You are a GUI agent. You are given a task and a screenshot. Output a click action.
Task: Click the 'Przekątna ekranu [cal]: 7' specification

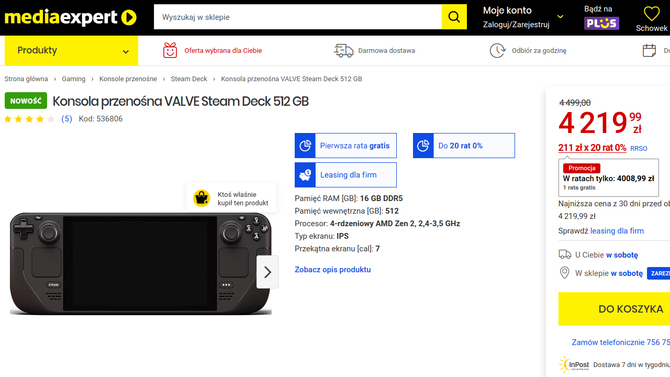click(x=337, y=249)
